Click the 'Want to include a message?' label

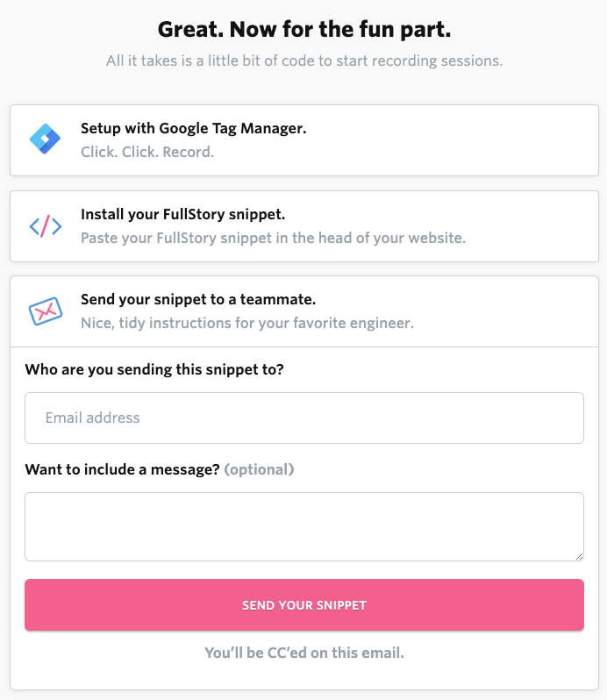pyautogui.click(x=122, y=469)
